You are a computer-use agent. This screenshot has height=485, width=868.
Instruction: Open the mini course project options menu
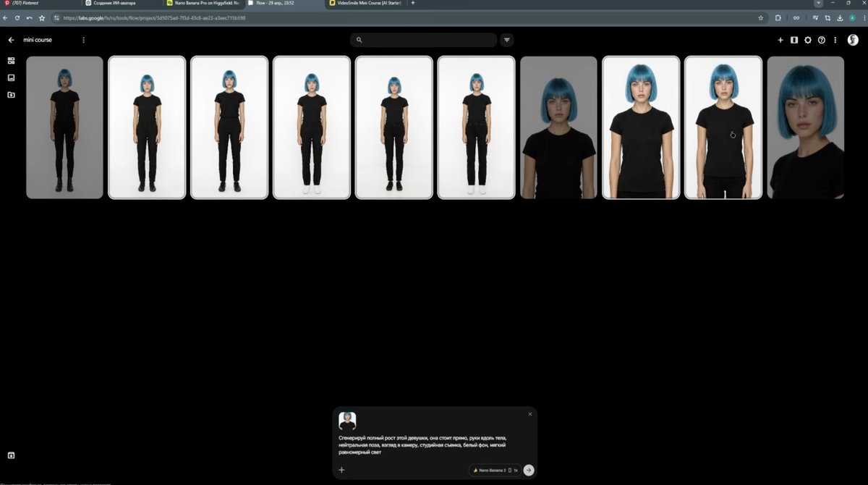tap(83, 40)
